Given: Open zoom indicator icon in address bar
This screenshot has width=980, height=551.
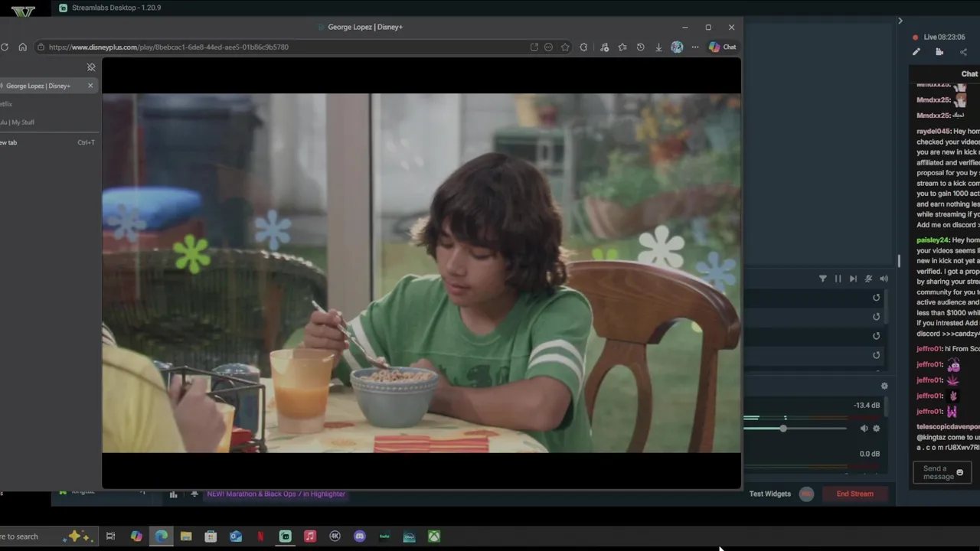Looking at the screenshot, I should [548, 47].
